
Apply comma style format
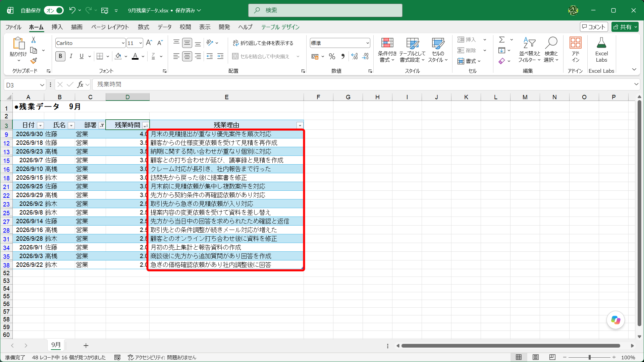pyautogui.click(x=343, y=56)
